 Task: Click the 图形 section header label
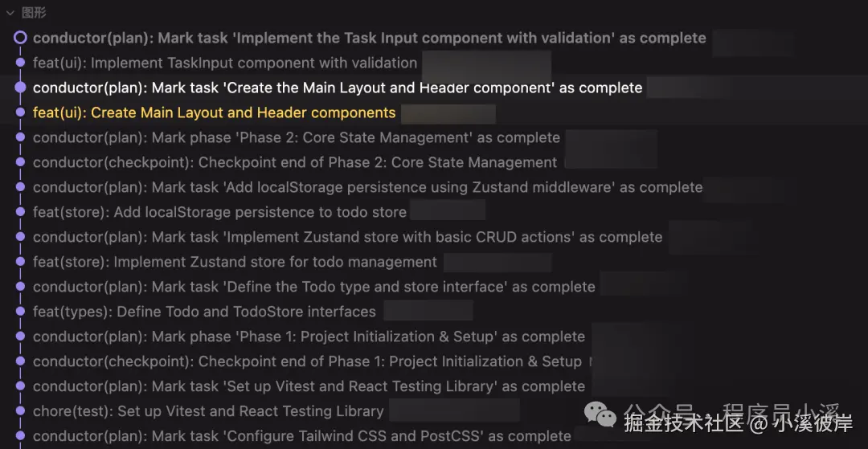coord(33,13)
